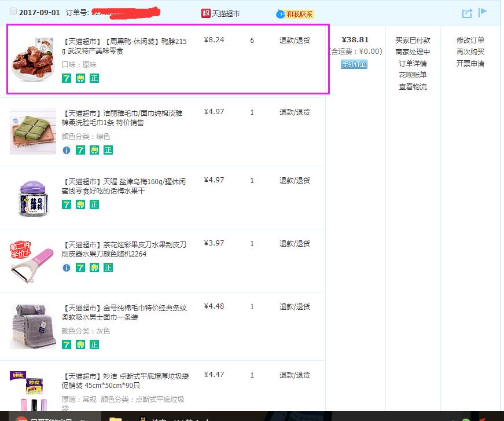Select the order total ¥38.81
Image resolution: width=504 pixels, height=421 pixels.
pyautogui.click(x=355, y=39)
